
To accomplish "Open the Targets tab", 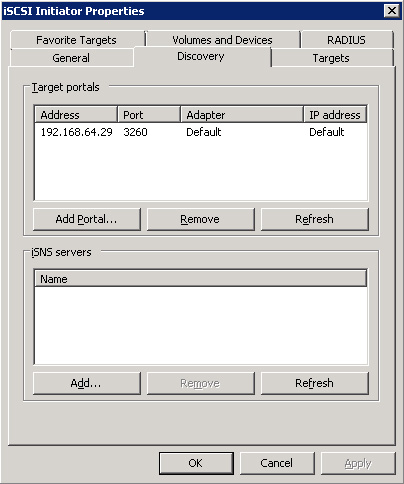I will pyautogui.click(x=331, y=58).
